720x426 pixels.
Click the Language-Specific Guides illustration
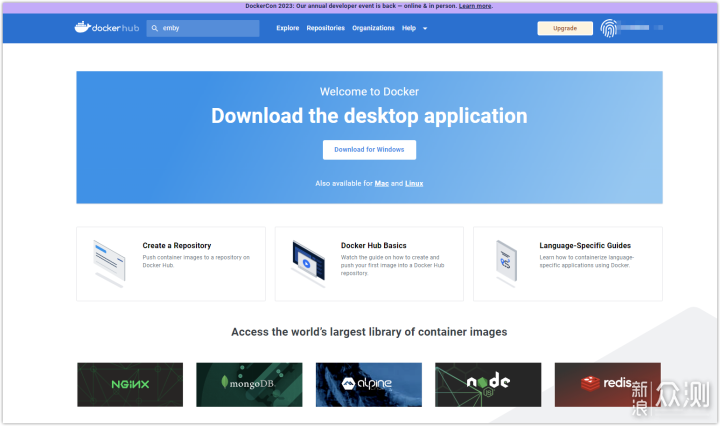(506, 262)
